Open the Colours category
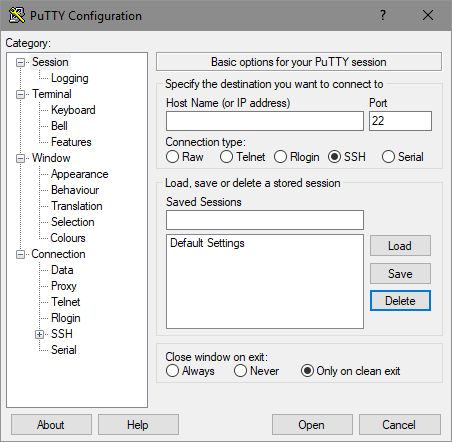Viewport: 452px width, 442px height. click(x=68, y=238)
